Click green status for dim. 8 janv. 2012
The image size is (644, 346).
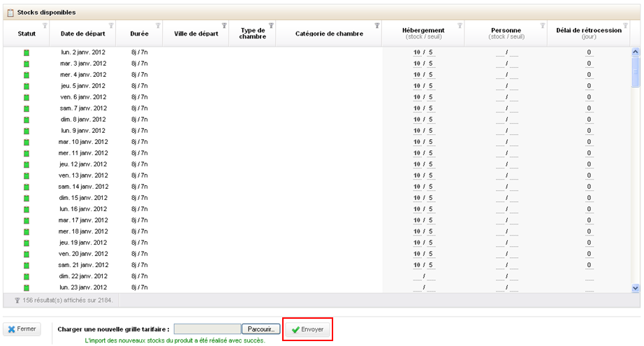point(27,120)
